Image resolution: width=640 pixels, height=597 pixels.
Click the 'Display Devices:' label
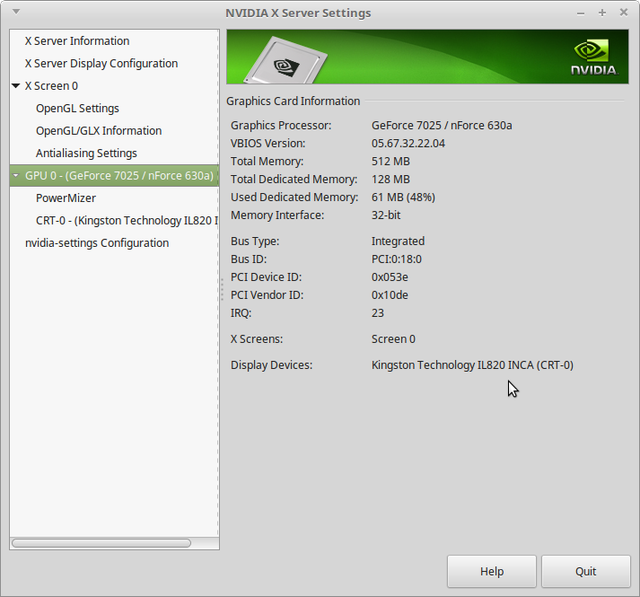pos(271,365)
